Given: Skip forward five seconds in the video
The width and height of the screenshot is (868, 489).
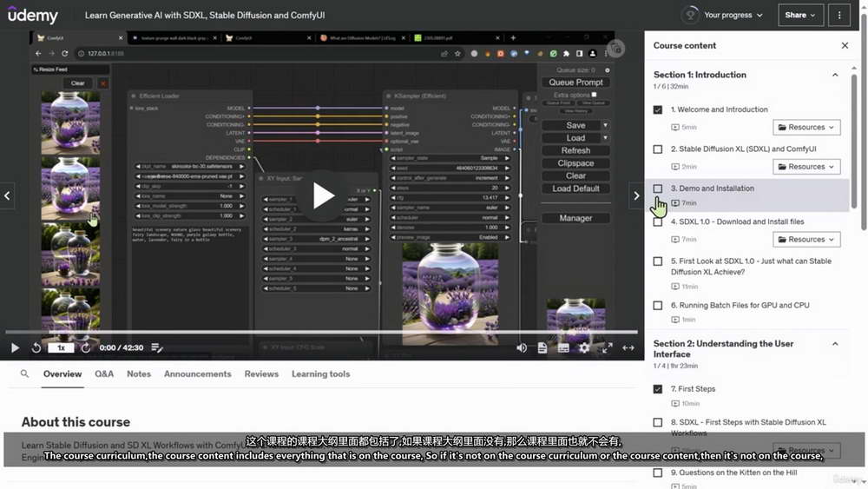Looking at the screenshot, I should (x=86, y=347).
